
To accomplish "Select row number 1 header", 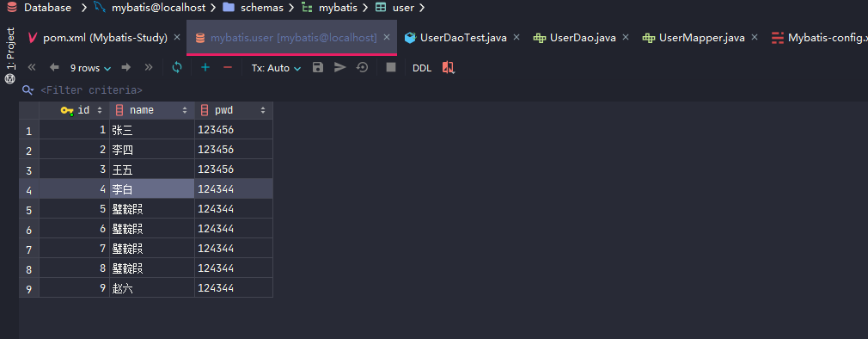I will (x=28, y=130).
